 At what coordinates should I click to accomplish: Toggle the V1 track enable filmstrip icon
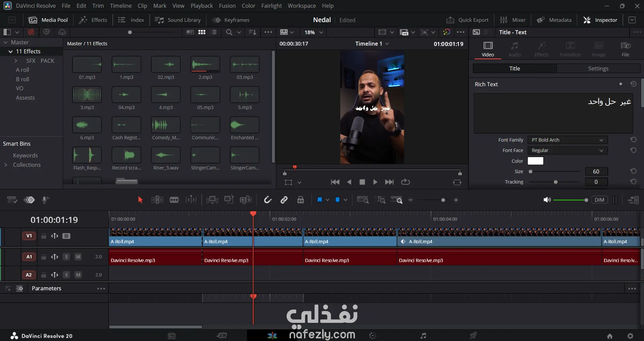point(66,236)
